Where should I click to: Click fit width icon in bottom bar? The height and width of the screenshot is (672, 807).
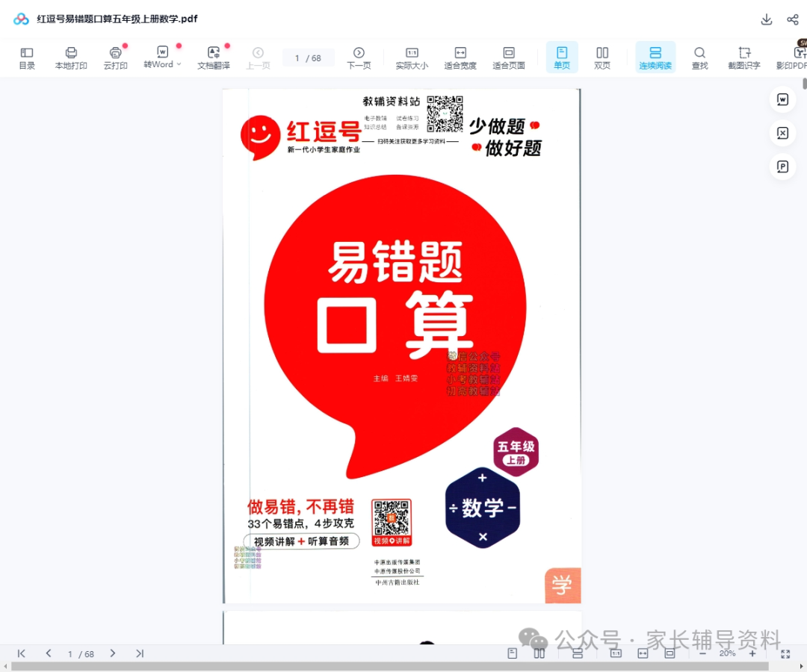[x=643, y=653]
